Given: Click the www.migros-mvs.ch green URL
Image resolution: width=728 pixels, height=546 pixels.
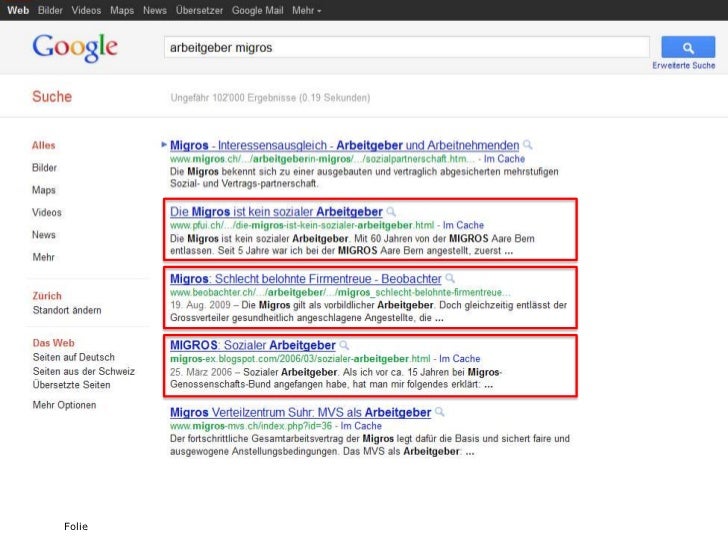Looking at the screenshot, I should coord(251,426).
